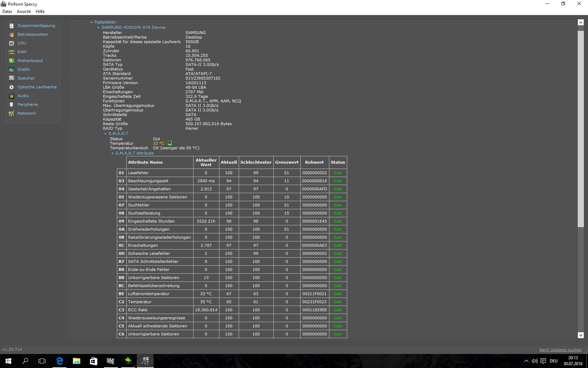
Task: Click the Speicher hard drive icon
Action: click(x=12, y=78)
